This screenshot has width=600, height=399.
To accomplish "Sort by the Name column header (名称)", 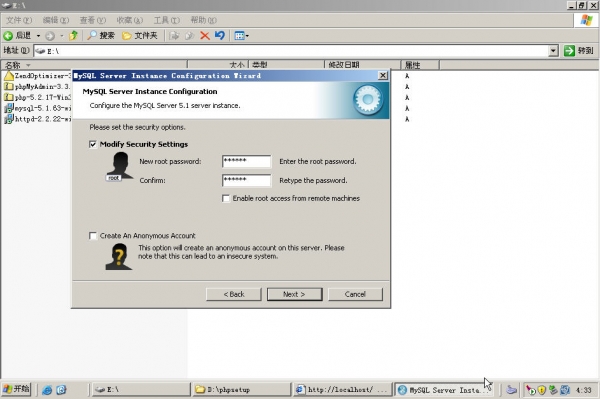I will pyautogui.click(x=94, y=65).
